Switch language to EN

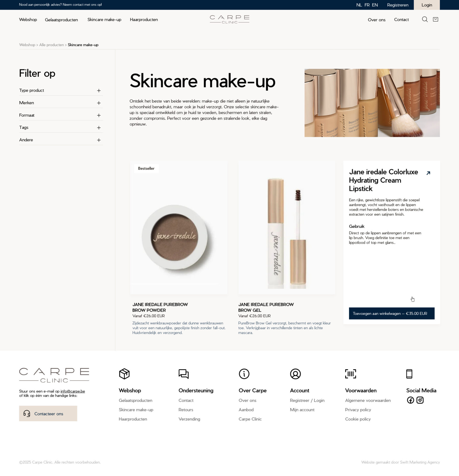click(375, 5)
